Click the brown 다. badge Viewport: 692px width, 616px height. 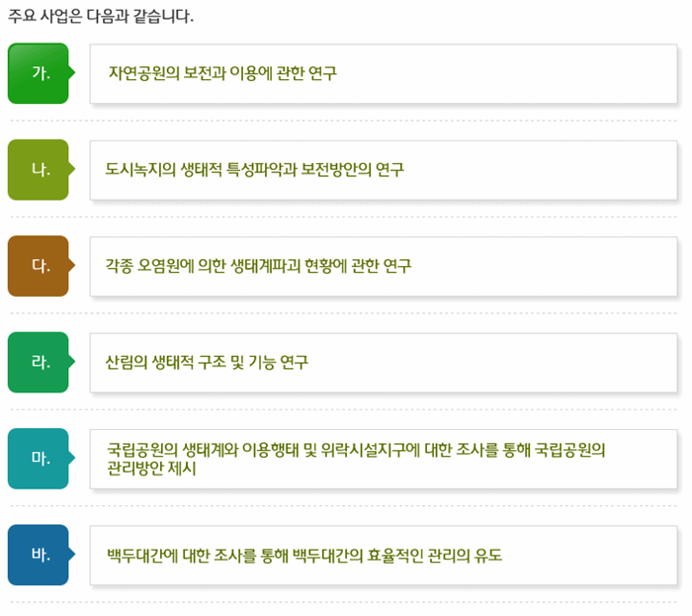pyautogui.click(x=39, y=266)
